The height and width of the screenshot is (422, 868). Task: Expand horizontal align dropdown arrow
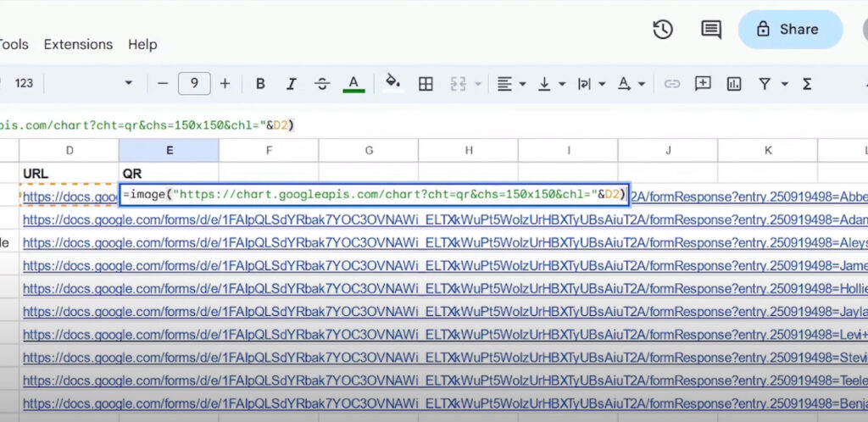pos(522,84)
